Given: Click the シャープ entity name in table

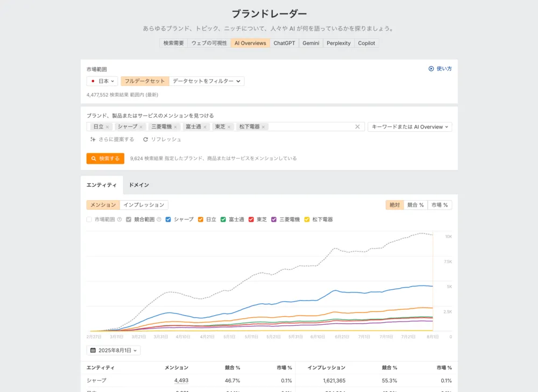Looking at the screenshot, I should tap(96, 380).
